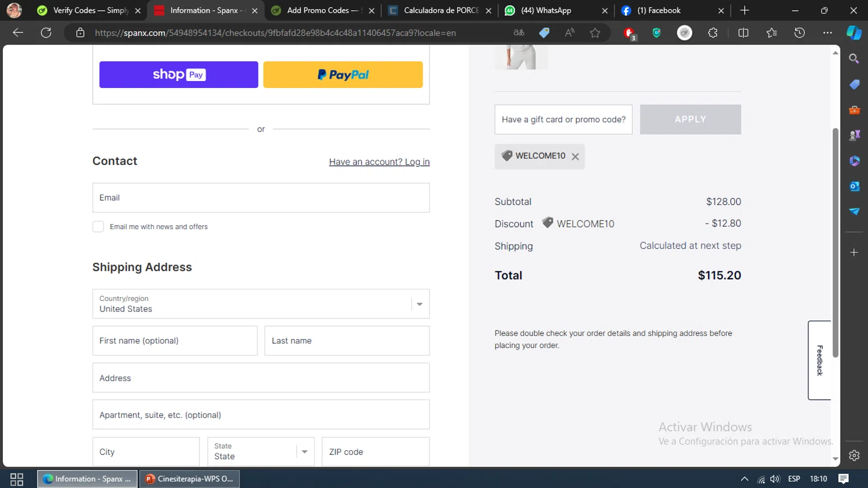This screenshot has height=488, width=868.
Task: Open translate page icon in address bar
Action: pos(519,33)
